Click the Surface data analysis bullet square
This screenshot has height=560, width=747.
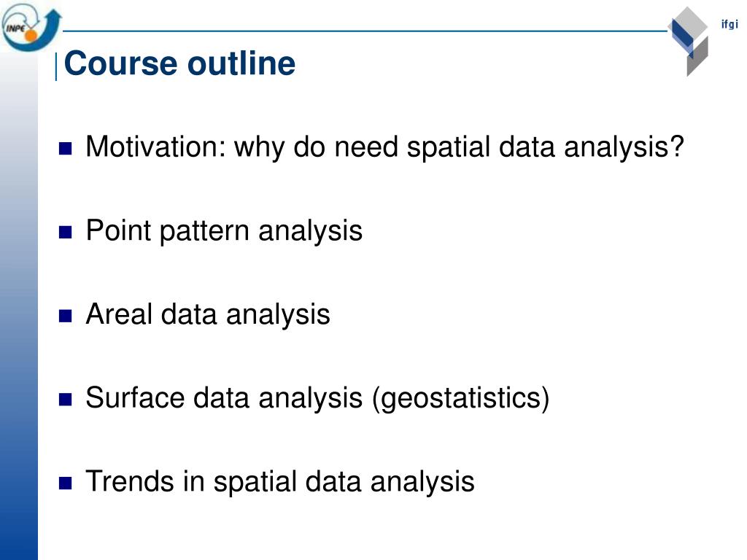click(65, 400)
